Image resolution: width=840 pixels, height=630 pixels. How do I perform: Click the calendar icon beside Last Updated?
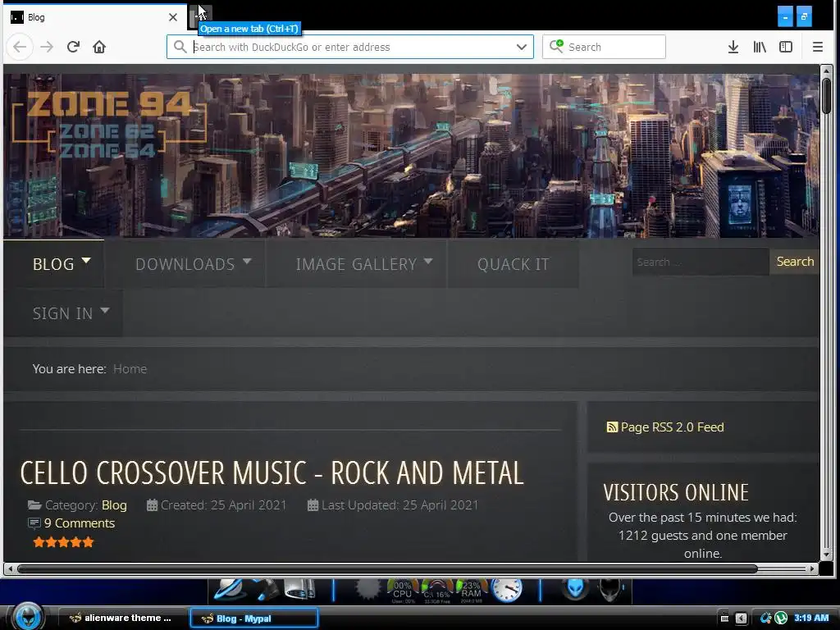(313, 505)
